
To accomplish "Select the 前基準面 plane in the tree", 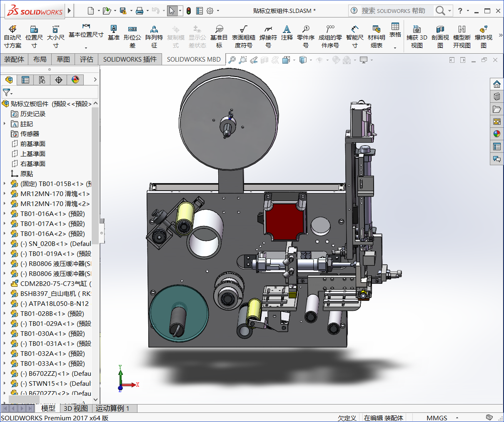I will click(32, 144).
